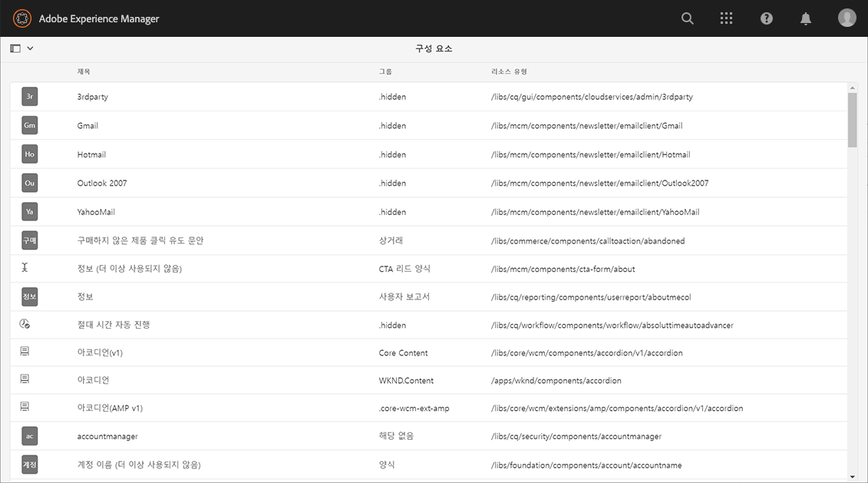This screenshot has width=868, height=483.
Task: Click the WKND.Content group cell
Action: tap(406, 381)
